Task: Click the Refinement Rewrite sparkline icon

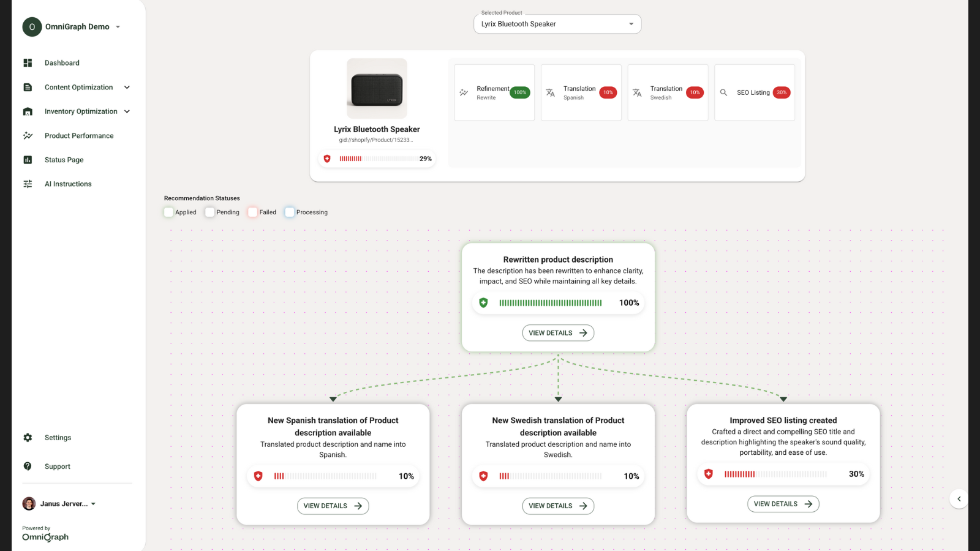Action: coord(464,92)
